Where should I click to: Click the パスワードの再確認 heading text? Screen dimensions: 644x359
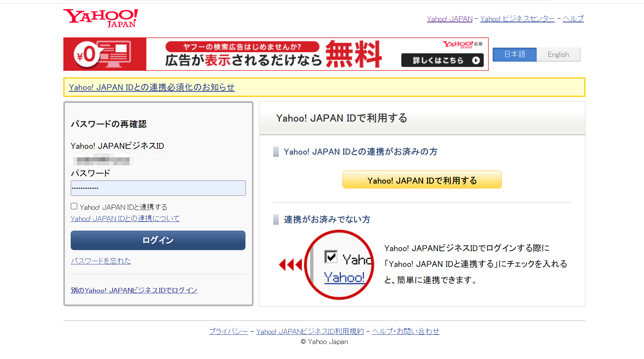click(x=109, y=124)
